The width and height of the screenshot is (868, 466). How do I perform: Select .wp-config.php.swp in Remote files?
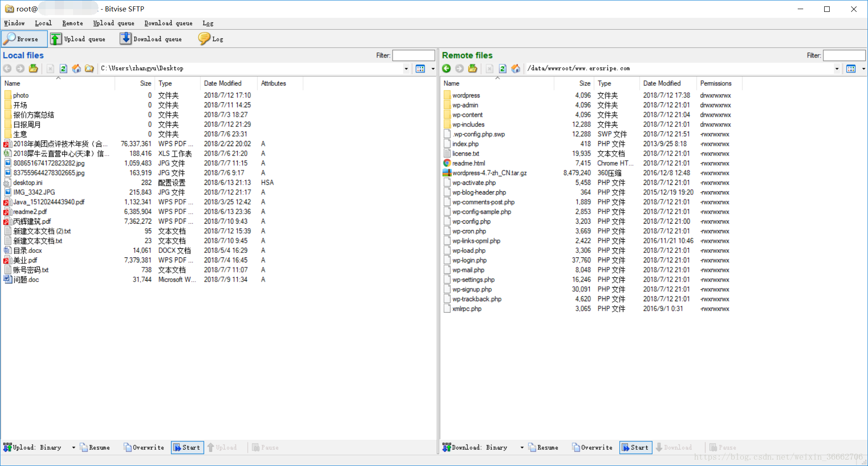coord(478,134)
